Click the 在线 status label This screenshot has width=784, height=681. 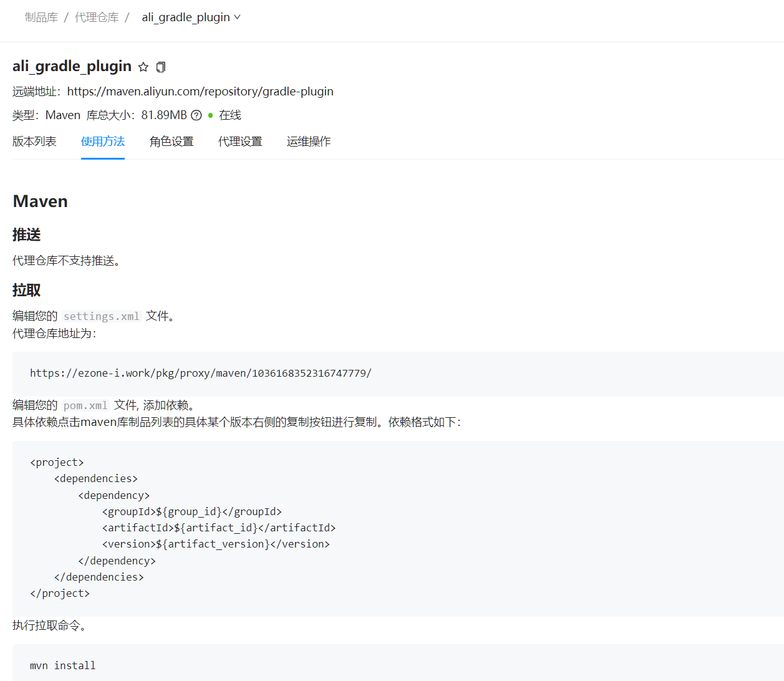click(230, 115)
